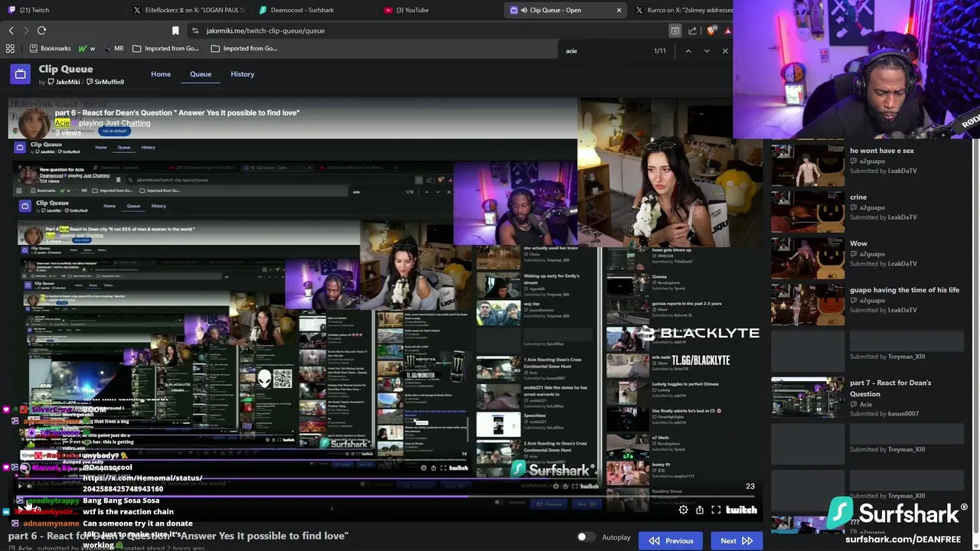
Task: Open the Bookmarks folder in bookmarks bar
Action: [x=50, y=48]
